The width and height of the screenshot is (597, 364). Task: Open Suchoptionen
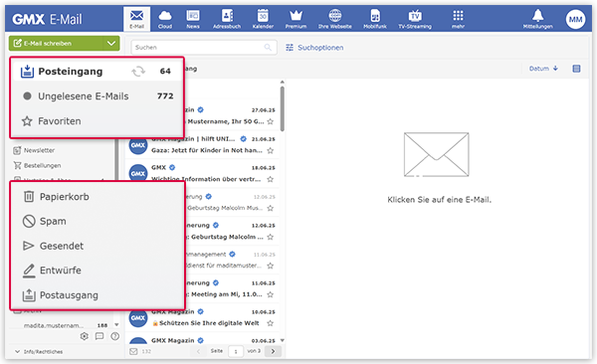click(x=314, y=48)
